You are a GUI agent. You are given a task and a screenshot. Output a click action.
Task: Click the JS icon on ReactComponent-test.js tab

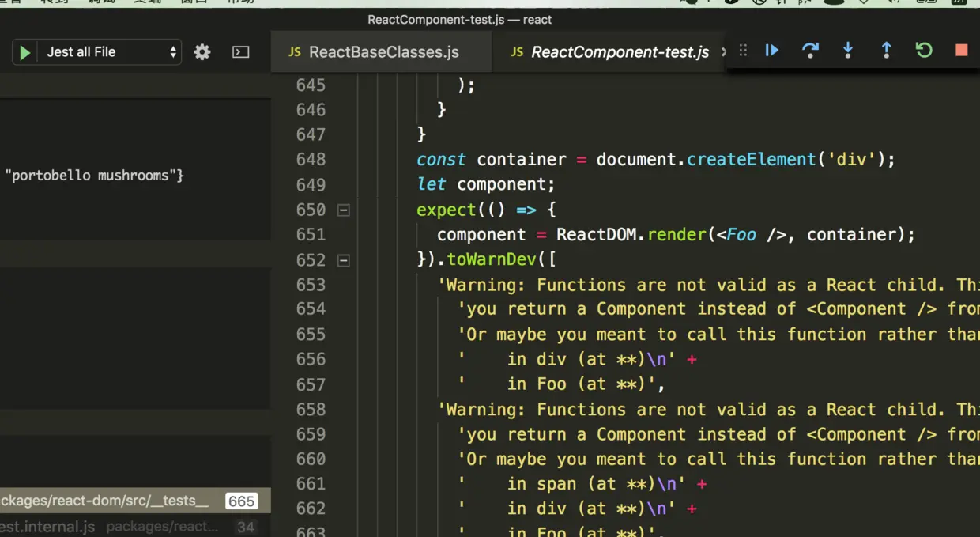coord(517,52)
